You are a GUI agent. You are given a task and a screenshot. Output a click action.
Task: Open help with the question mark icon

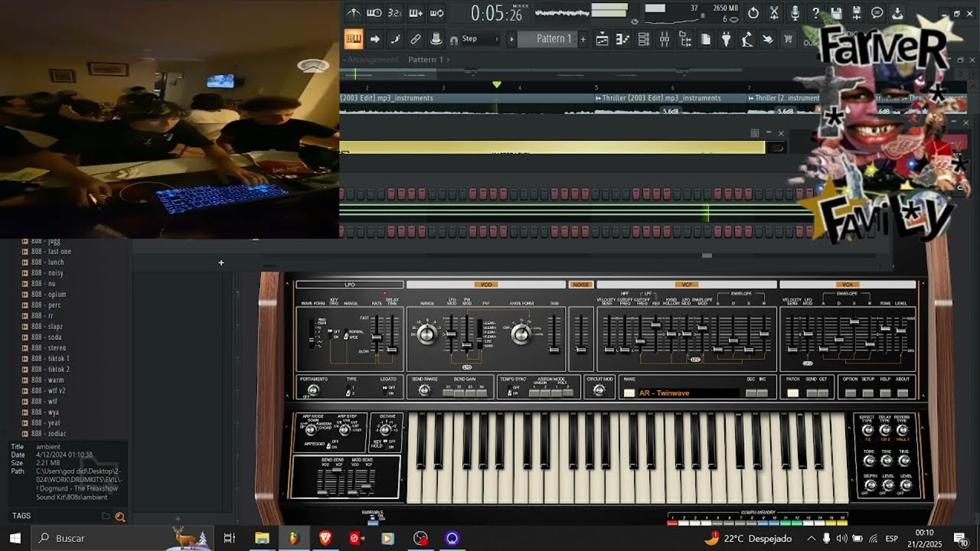click(x=815, y=13)
